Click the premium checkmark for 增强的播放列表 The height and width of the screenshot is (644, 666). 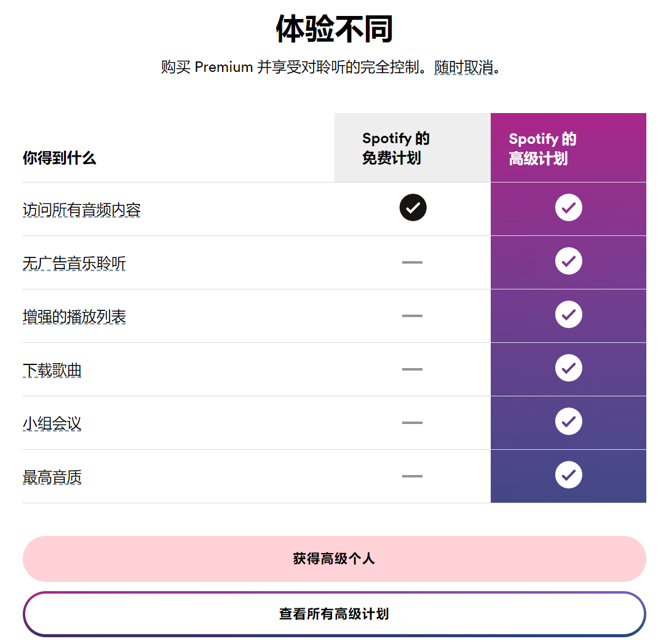coord(568,315)
